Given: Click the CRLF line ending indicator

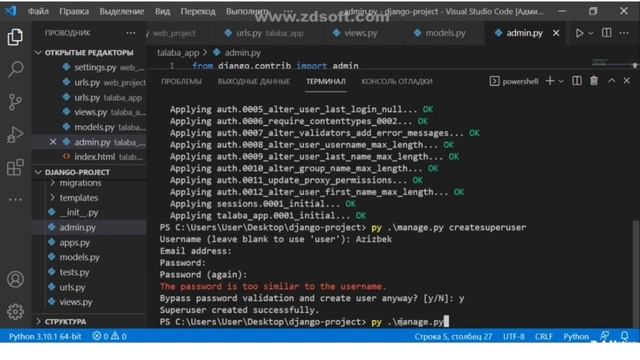Looking at the screenshot, I should pos(543,336).
